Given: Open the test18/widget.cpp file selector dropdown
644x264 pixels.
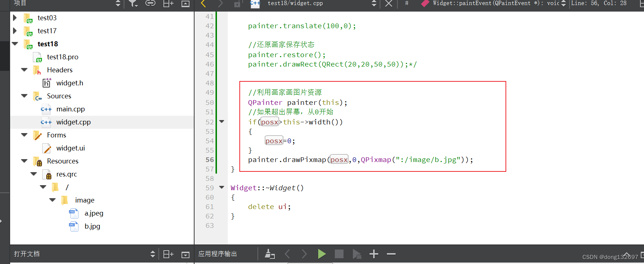Looking at the screenshot, I should click(374, 4).
